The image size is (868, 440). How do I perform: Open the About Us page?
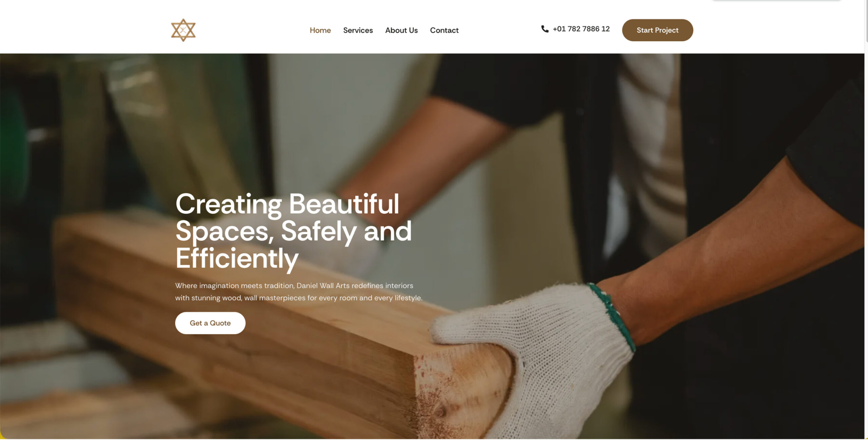tap(401, 30)
